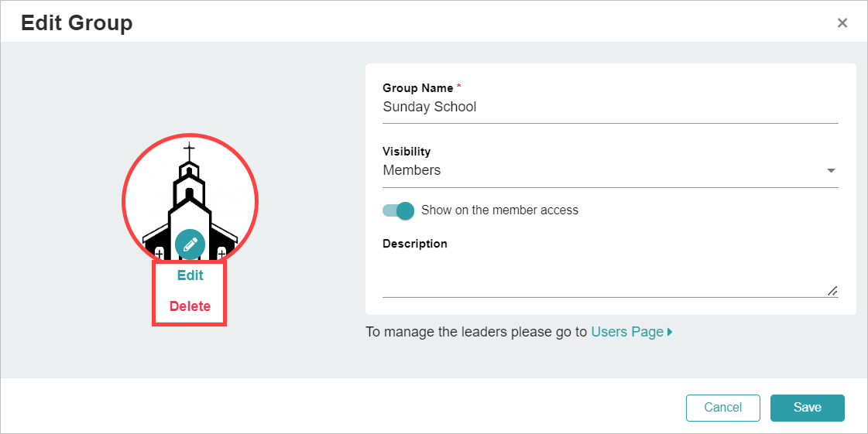Click the Description resize handle corner
This screenshot has width=868, height=434.
[x=832, y=292]
